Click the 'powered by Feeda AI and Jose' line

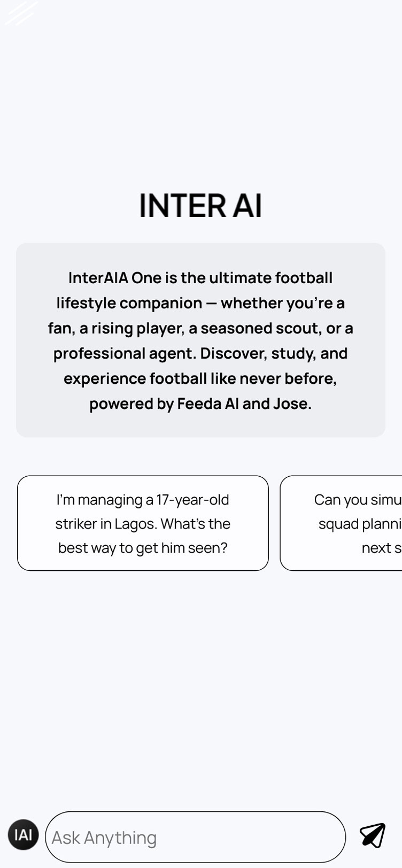tap(200, 404)
